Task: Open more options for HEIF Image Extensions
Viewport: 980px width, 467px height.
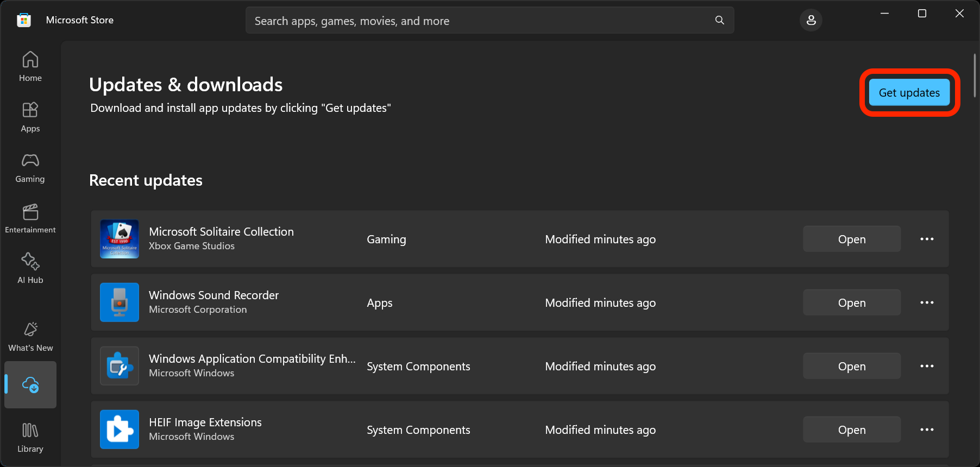Action: pos(927,430)
